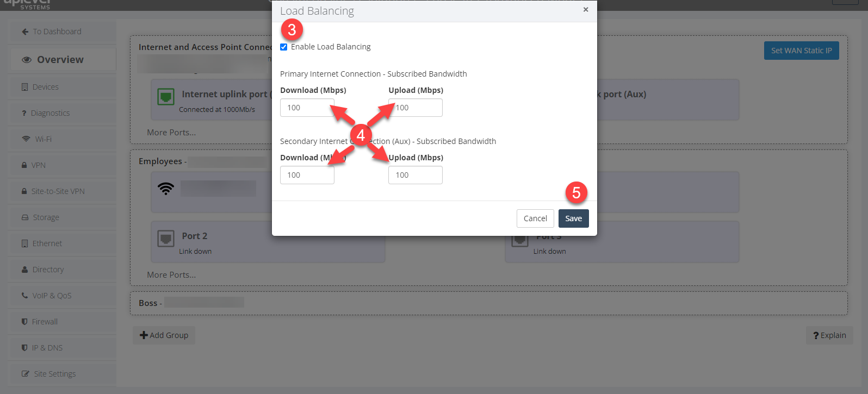Click the Site-to-Site VPN lock icon
Screen dimensions: 868x394
24,191
